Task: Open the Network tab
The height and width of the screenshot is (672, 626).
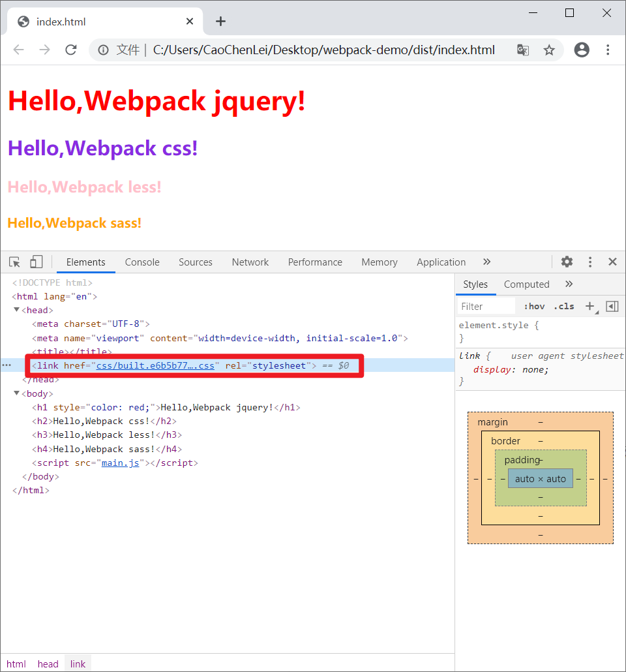Action: click(250, 262)
